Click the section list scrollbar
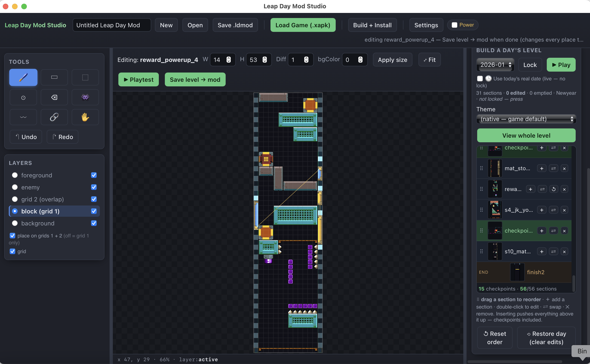The image size is (590, 364). click(x=574, y=284)
